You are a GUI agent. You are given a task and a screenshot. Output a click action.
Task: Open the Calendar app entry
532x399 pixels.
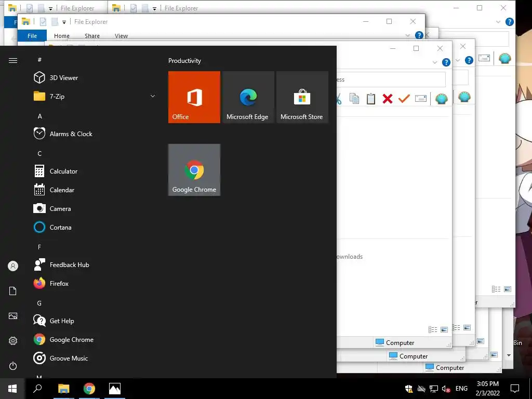(x=95, y=190)
